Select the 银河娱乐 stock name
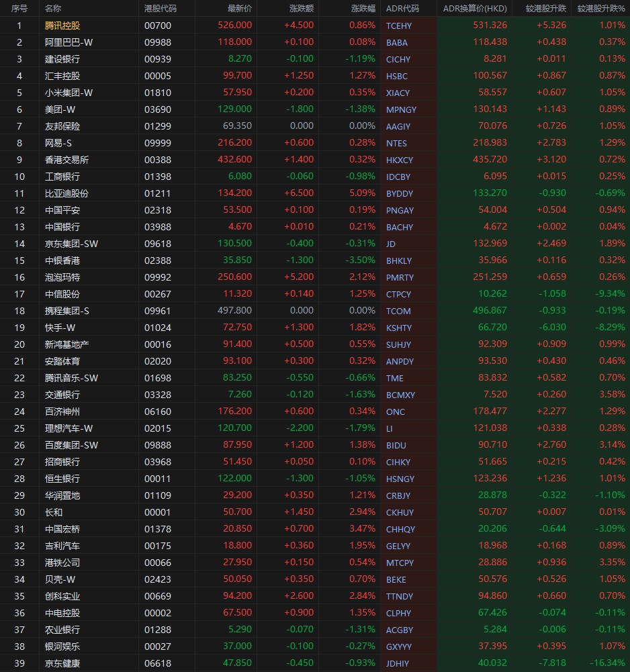Image resolution: width=630 pixels, height=672 pixels. coord(62,646)
